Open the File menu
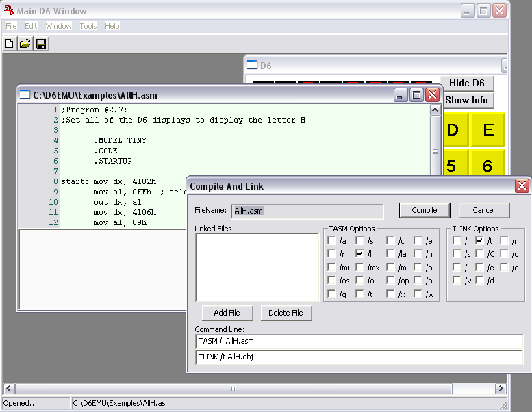 [11, 26]
